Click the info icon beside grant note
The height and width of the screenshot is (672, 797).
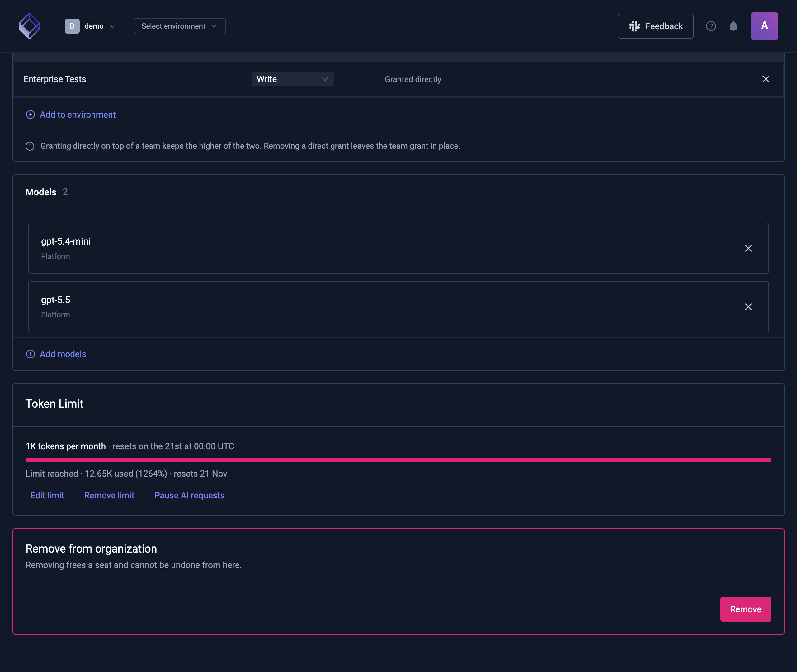(30, 146)
